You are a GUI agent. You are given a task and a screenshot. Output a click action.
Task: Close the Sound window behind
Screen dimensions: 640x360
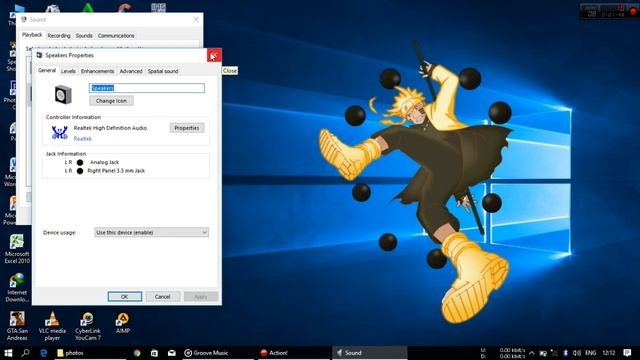click(x=196, y=19)
